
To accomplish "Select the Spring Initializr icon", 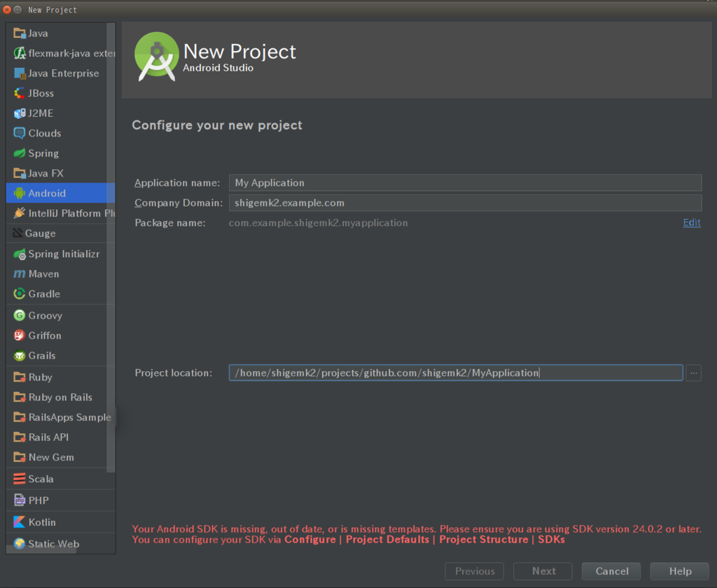I will (19, 254).
